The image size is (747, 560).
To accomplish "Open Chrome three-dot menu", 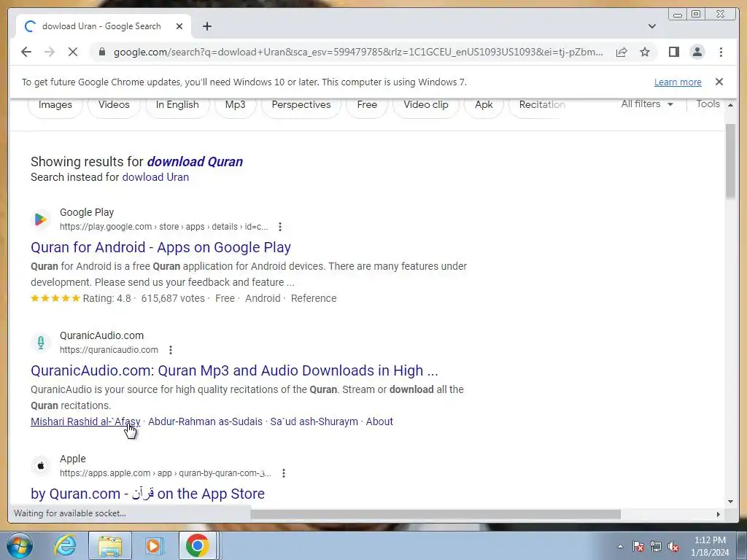I will pos(721,52).
